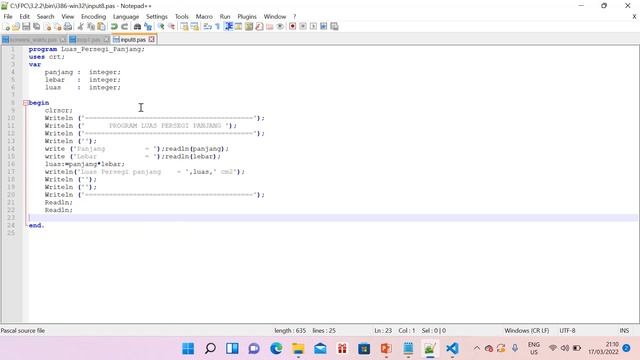This screenshot has height=360, width=640.
Task: Toggle synchronize horizontal scrolling
Action: [195, 27]
